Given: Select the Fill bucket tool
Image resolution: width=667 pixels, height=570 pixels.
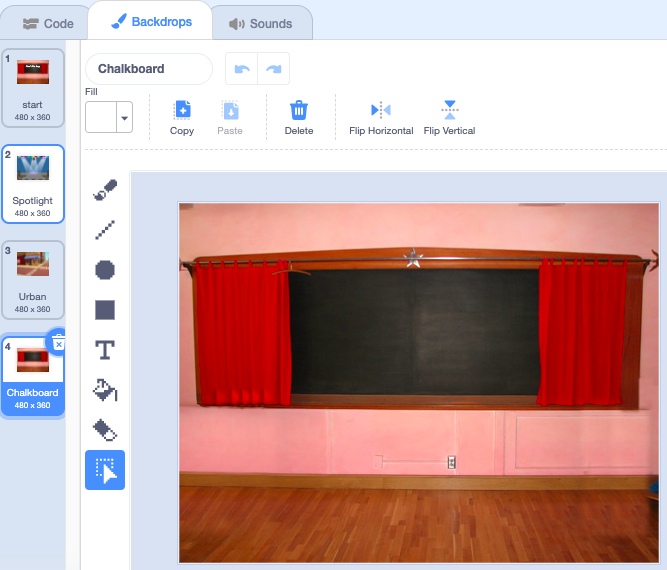Looking at the screenshot, I should click(105, 390).
